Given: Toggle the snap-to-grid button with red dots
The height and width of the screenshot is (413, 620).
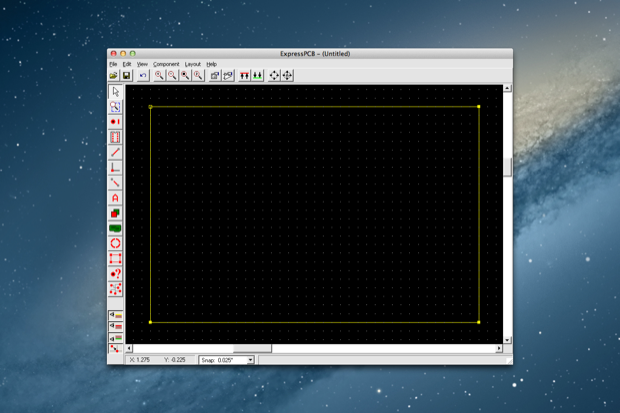Looking at the screenshot, I should pyautogui.click(x=115, y=349).
